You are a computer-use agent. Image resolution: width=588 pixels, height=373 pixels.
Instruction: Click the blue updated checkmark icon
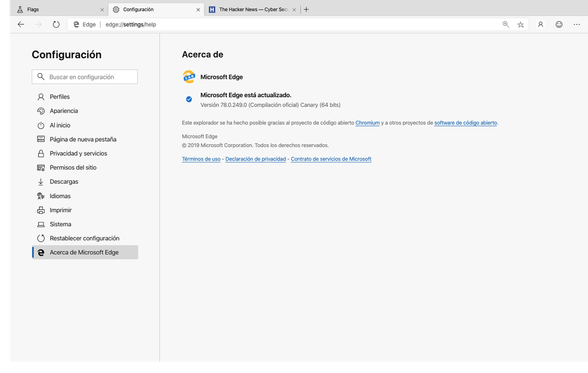tap(189, 100)
